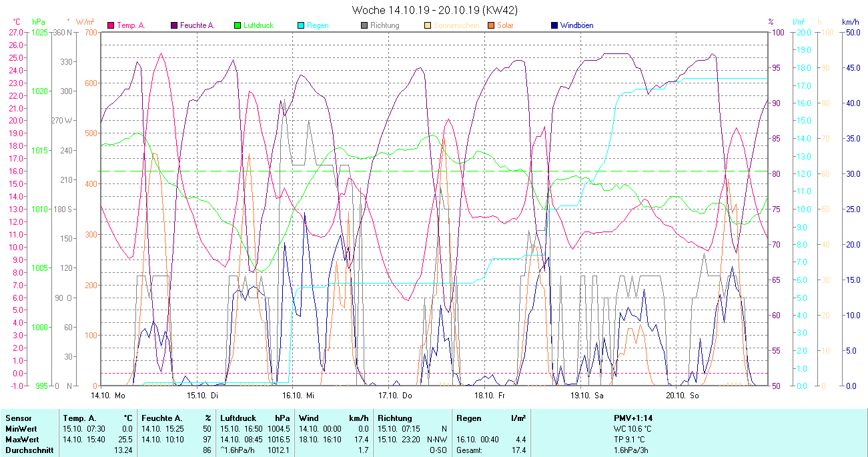Select the 'Solar' legend label
Viewport: 868px width, 457px height.
coord(505,25)
